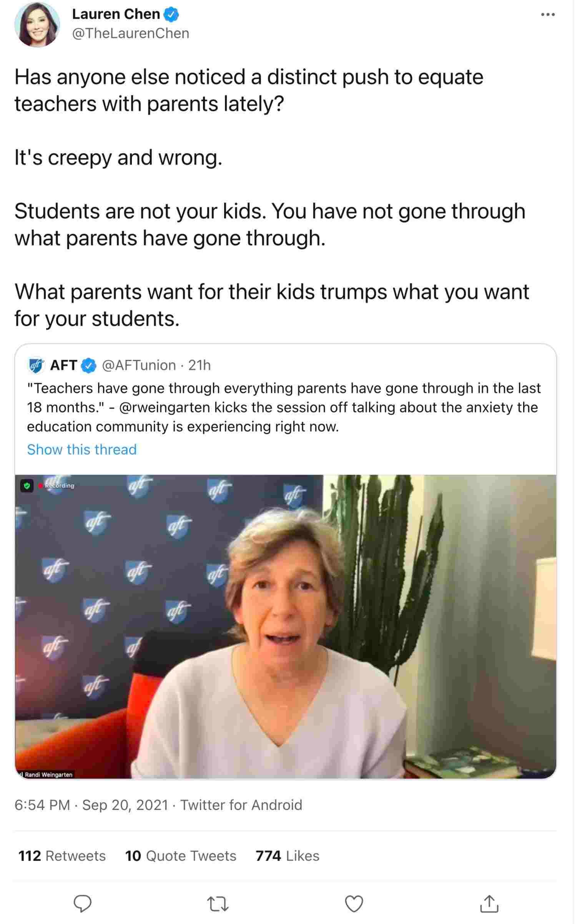The width and height of the screenshot is (575, 924).
Task: Open the share upload icon
Action: tap(489, 903)
